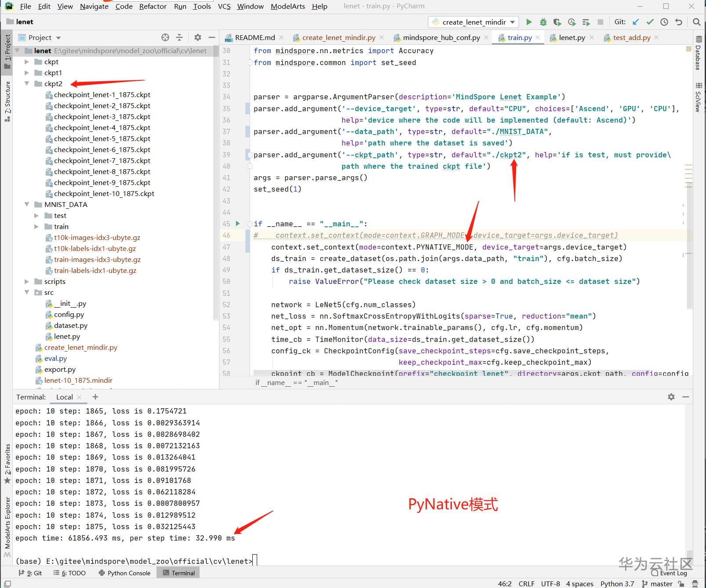Open eval.py in the project tree
706x588 pixels.
pos(55,358)
